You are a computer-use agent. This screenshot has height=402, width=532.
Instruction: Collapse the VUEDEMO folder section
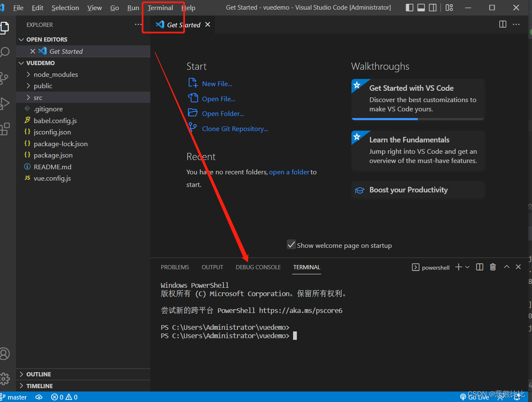point(83,63)
